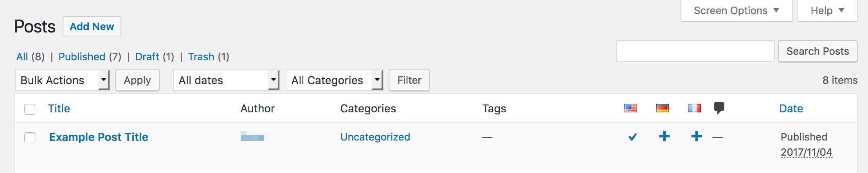The height and width of the screenshot is (173, 868).
Task: Click the US English flag column icon
Action: tap(630, 108)
